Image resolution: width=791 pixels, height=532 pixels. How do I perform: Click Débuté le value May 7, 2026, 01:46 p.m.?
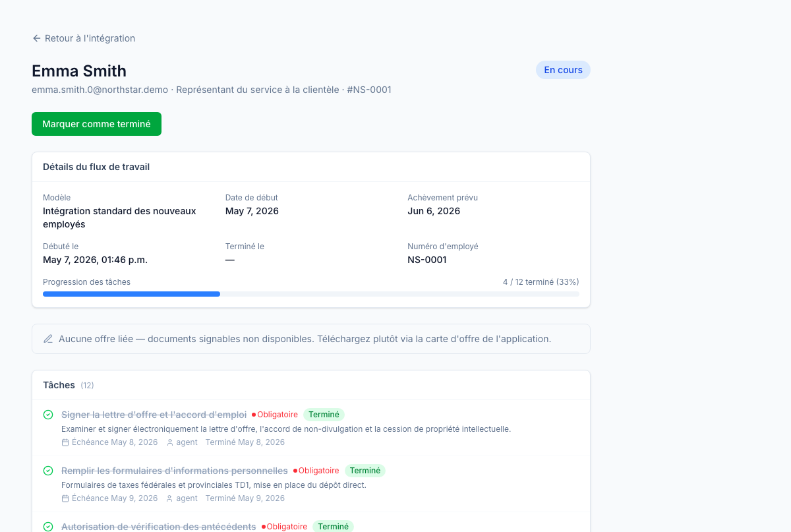[x=95, y=260]
